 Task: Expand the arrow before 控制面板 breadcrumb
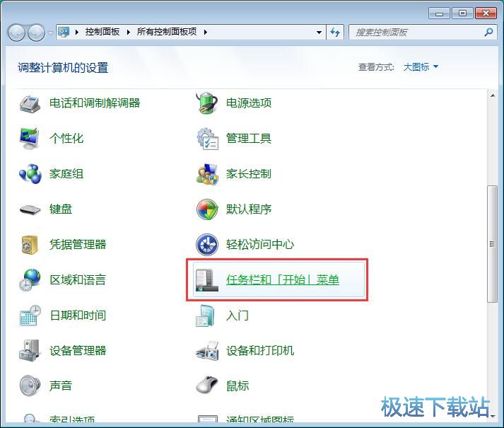pyautogui.click(x=77, y=32)
